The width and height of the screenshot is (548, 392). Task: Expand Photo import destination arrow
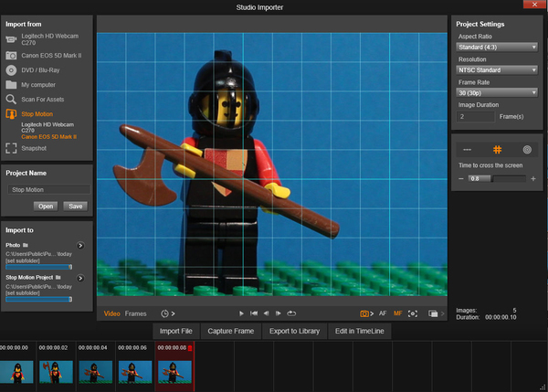pos(80,246)
